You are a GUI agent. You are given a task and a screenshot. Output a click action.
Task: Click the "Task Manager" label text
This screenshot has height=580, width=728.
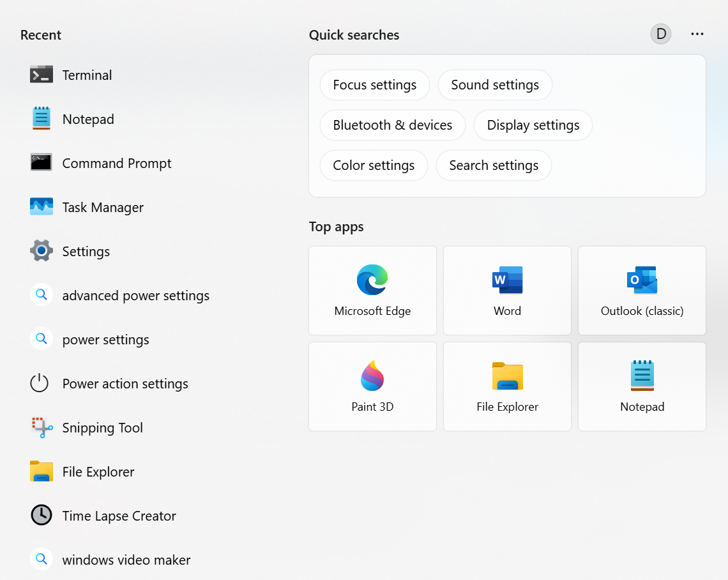[103, 208]
